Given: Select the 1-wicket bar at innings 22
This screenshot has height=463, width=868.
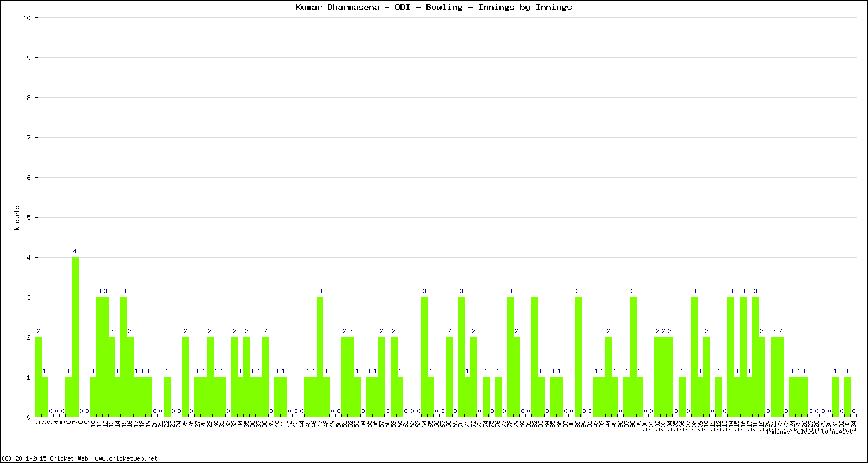Looking at the screenshot, I should (x=167, y=397).
